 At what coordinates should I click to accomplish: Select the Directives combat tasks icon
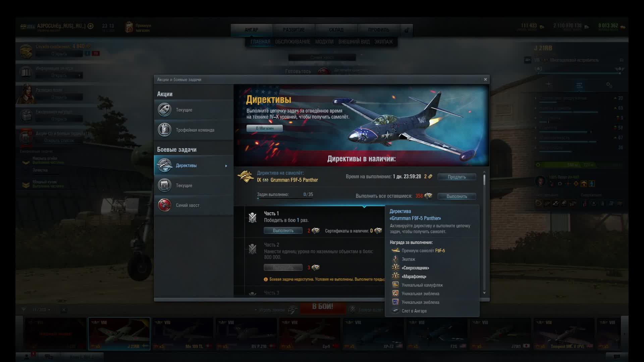(x=165, y=166)
